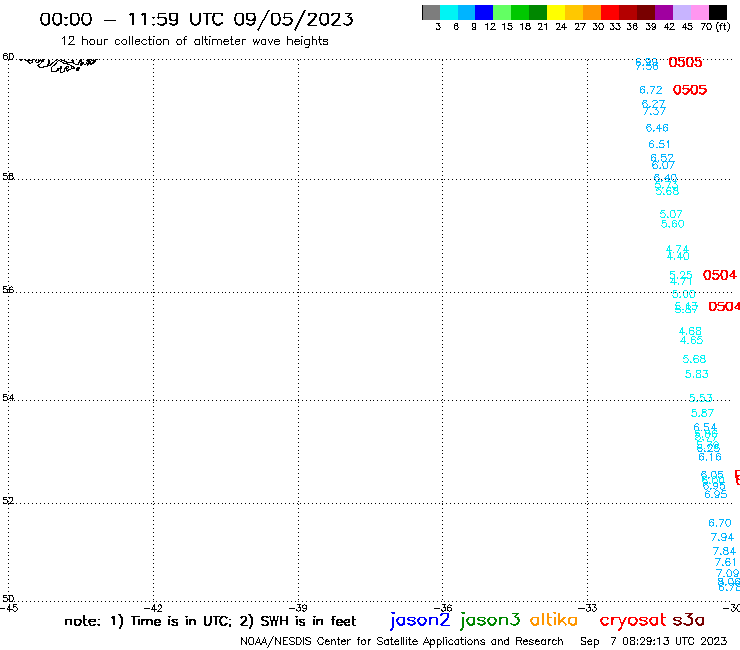Click the gray swatch in the wave height legend
The image size is (740, 650).
click(431, 12)
